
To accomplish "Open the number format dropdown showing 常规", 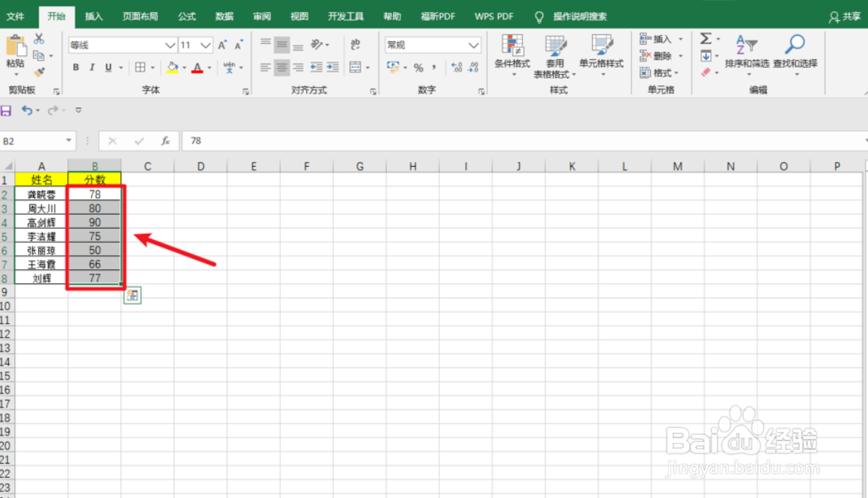I will click(x=433, y=45).
